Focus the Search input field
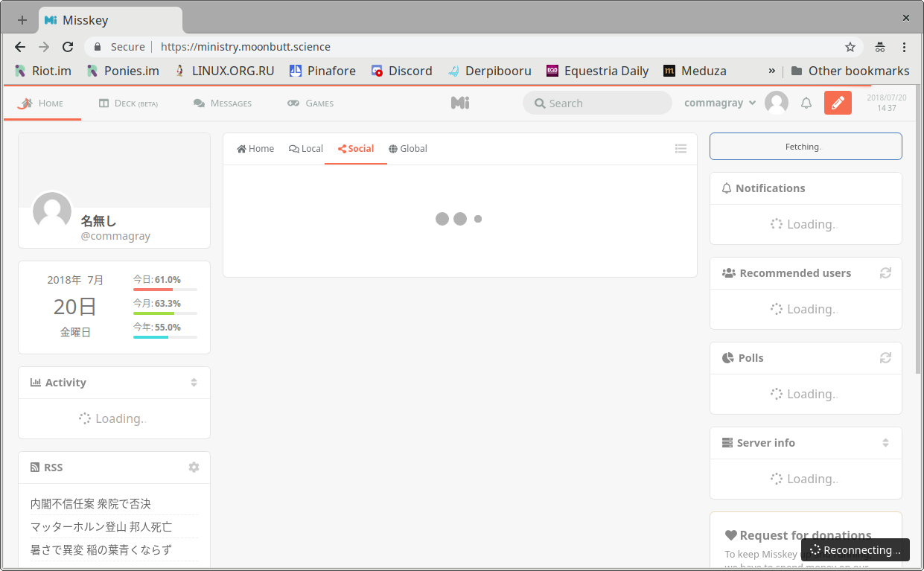This screenshot has width=924, height=571. click(x=597, y=103)
